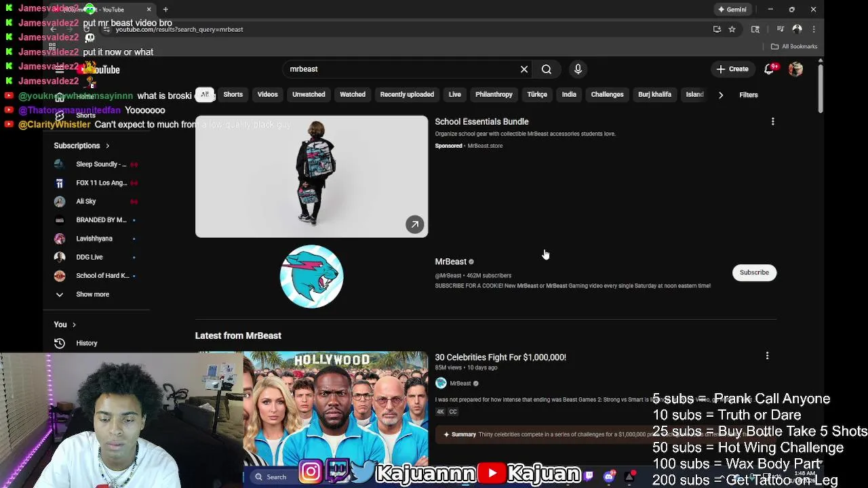The width and height of the screenshot is (868, 488).
Task: Select the Watched filter chip
Action: coord(353,95)
